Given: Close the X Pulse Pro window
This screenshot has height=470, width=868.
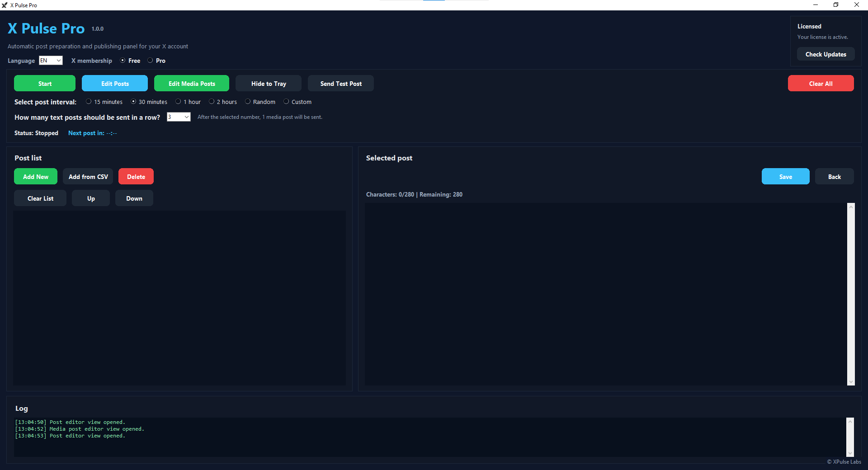Looking at the screenshot, I should (857, 5).
